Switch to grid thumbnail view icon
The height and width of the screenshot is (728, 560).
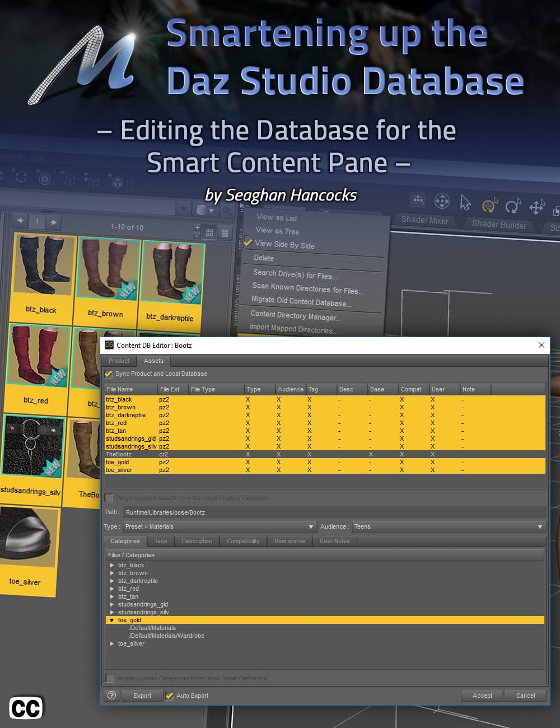210,231
